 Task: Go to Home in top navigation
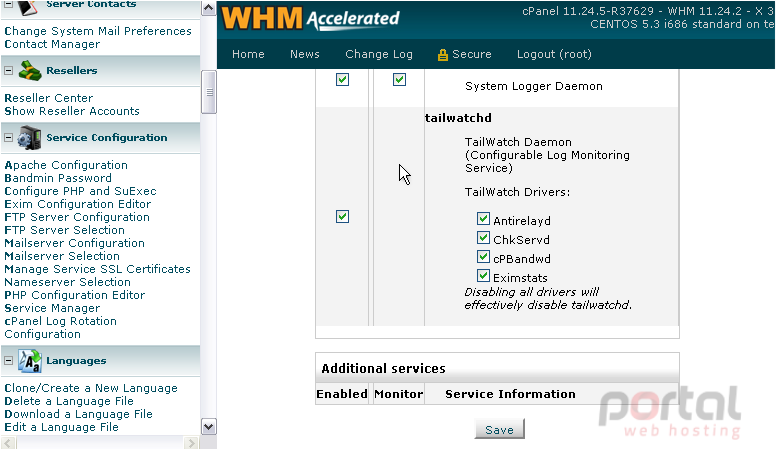click(x=248, y=54)
